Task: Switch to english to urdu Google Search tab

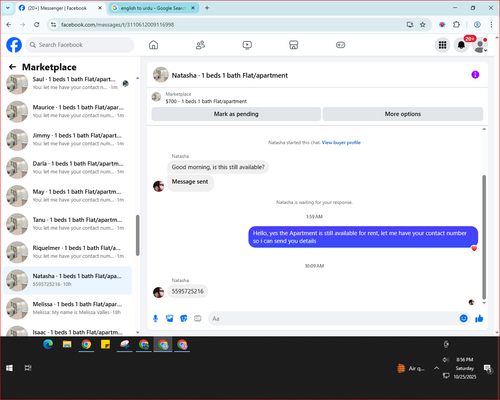Action: [153, 8]
